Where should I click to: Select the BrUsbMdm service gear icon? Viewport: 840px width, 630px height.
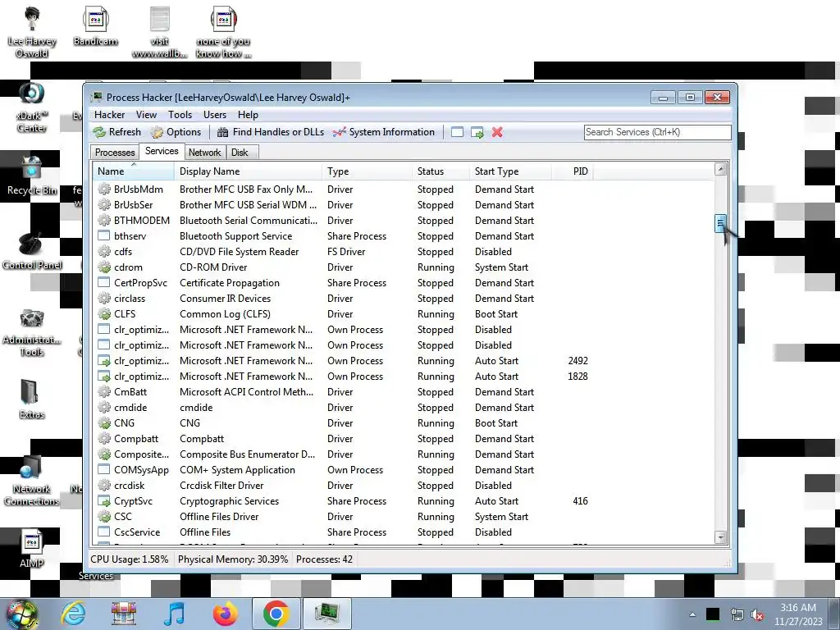104,189
